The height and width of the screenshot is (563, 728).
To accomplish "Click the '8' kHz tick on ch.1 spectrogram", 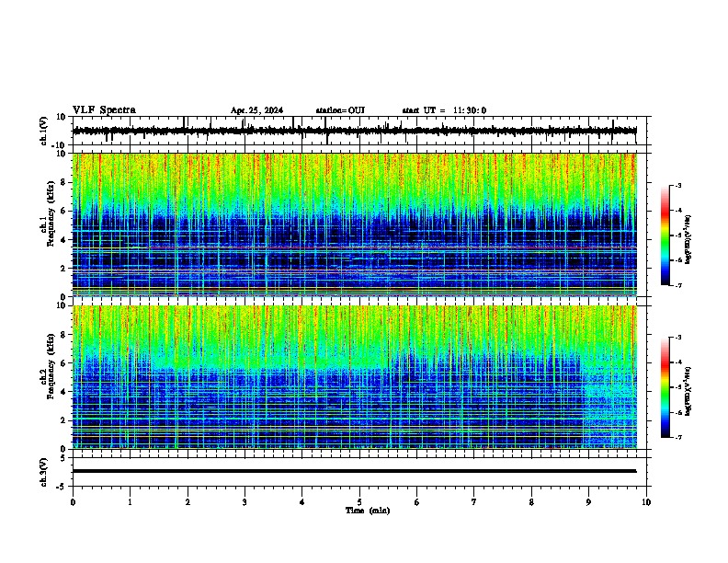I will [x=63, y=182].
